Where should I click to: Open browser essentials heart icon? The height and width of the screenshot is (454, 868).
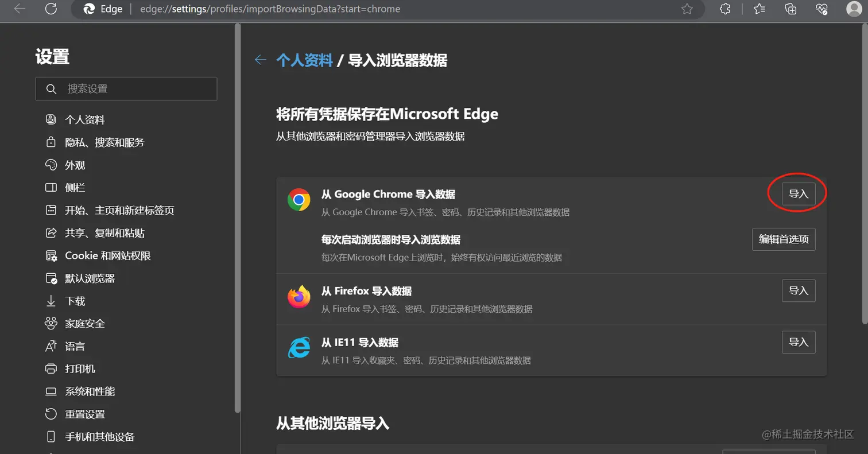pyautogui.click(x=821, y=9)
